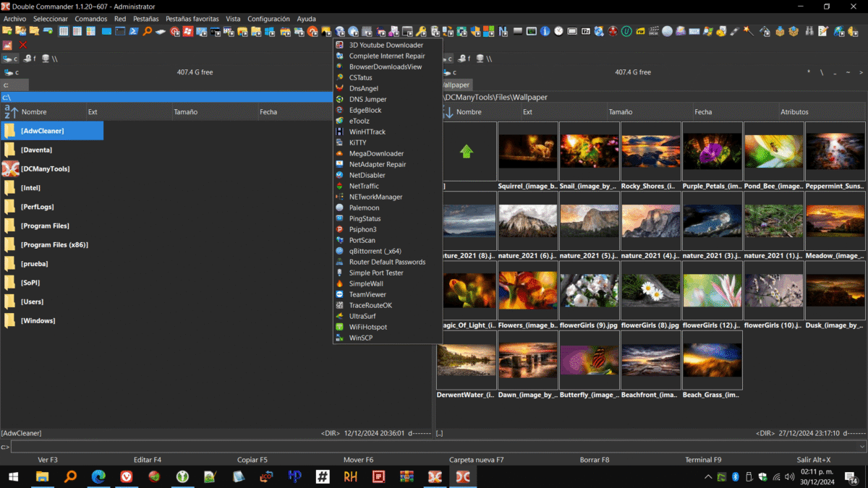Click the green circled U toolbar icon

tap(626, 31)
